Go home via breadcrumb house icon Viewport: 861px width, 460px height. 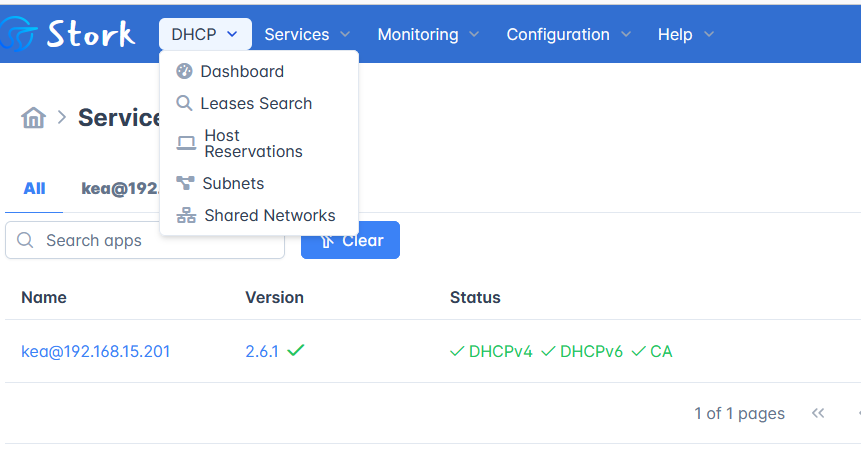coord(33,117)
